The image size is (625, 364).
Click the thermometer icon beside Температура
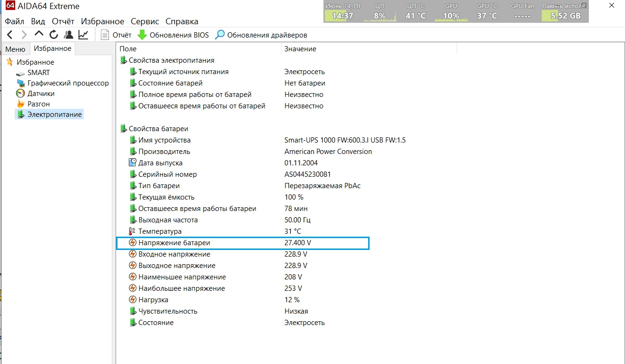[x=133, y=231]
